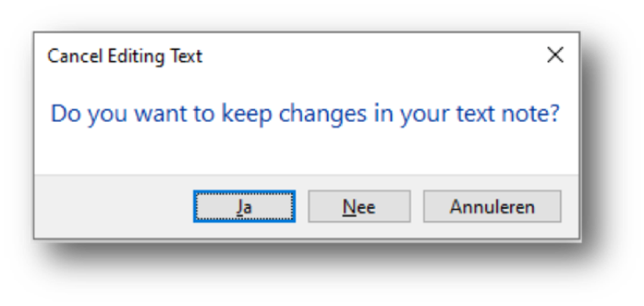Close the Cancel Editing Text dialog

pos(555,55)
